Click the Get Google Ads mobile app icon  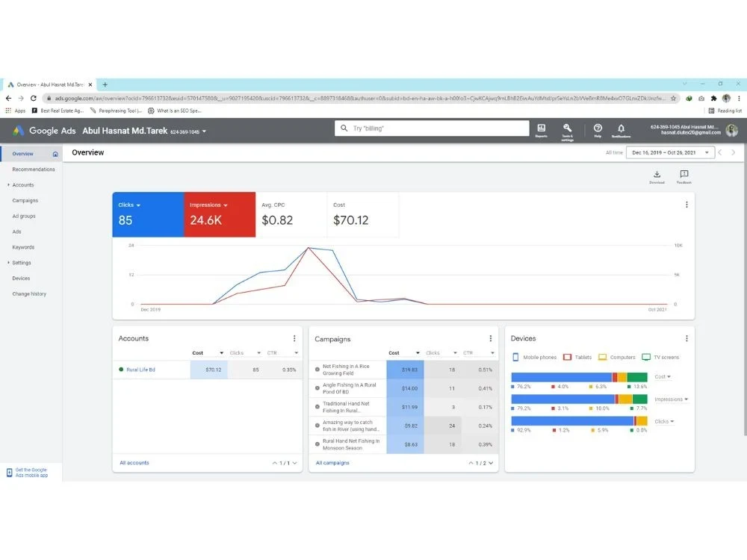9,473
